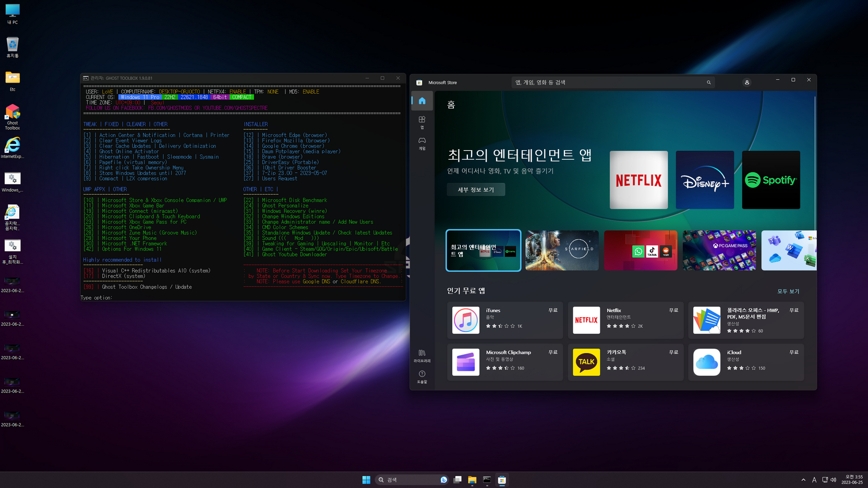Open the KakaoTalk app icon
Viewport: 868px width, 488px height.
(586, 362)
